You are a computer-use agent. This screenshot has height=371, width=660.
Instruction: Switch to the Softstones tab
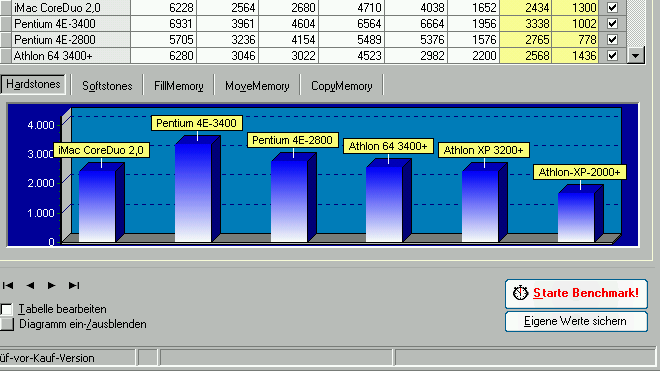107,86
